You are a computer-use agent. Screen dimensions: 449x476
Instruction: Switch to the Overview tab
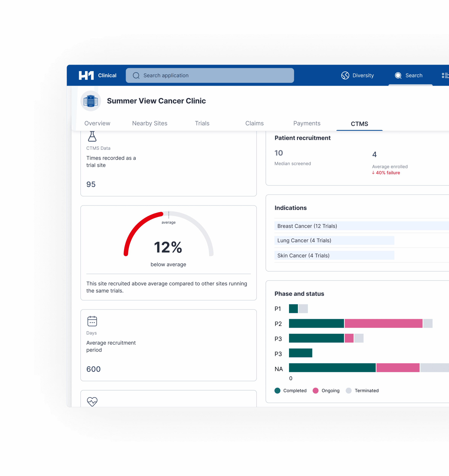pos(97,123)
